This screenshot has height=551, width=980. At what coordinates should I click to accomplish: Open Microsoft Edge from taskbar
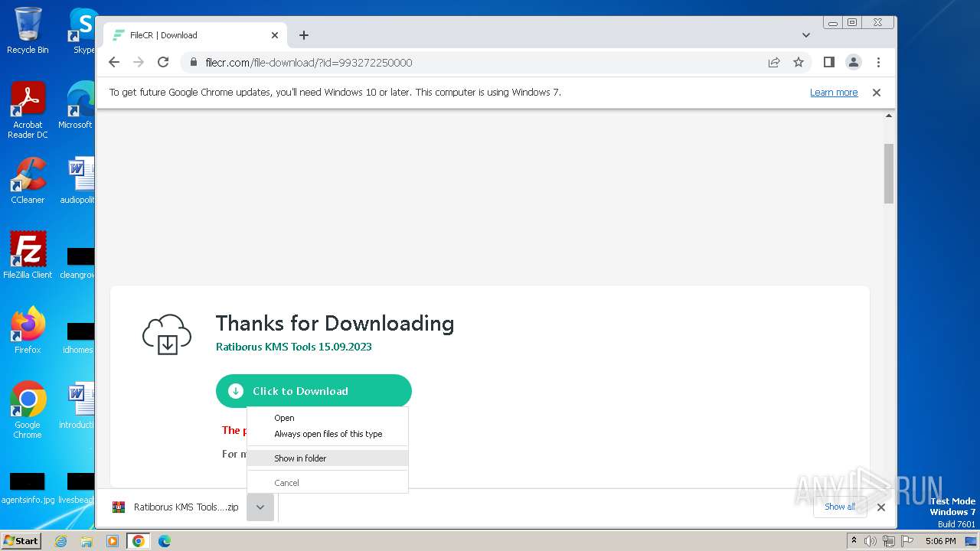point(164,541)
